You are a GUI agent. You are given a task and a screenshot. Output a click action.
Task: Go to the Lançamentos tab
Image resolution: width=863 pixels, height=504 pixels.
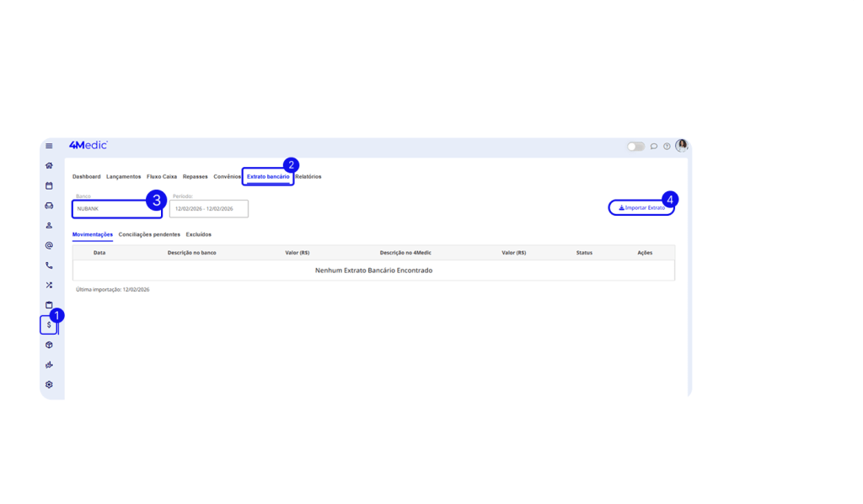coord(123,177)
